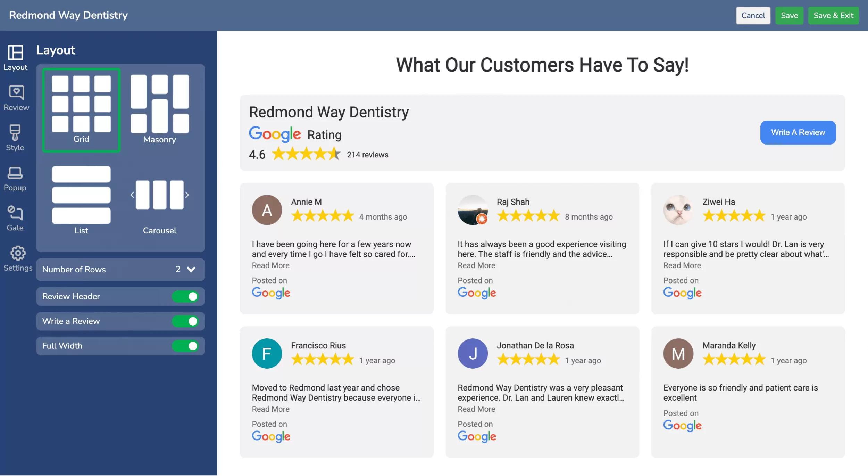868x476 pixels.
Task: Turn off the Write a Review toggle
Action: [x=185, y=321]
